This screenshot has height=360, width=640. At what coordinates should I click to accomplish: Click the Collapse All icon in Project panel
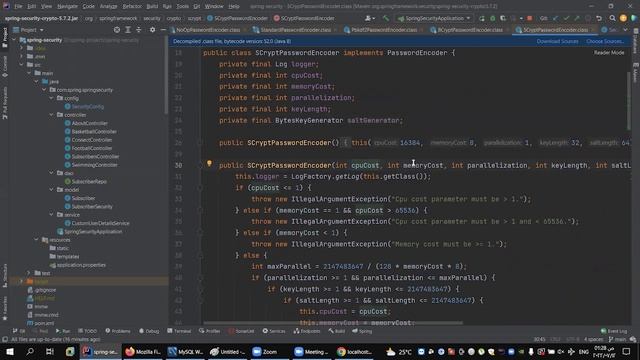(139, 30)
